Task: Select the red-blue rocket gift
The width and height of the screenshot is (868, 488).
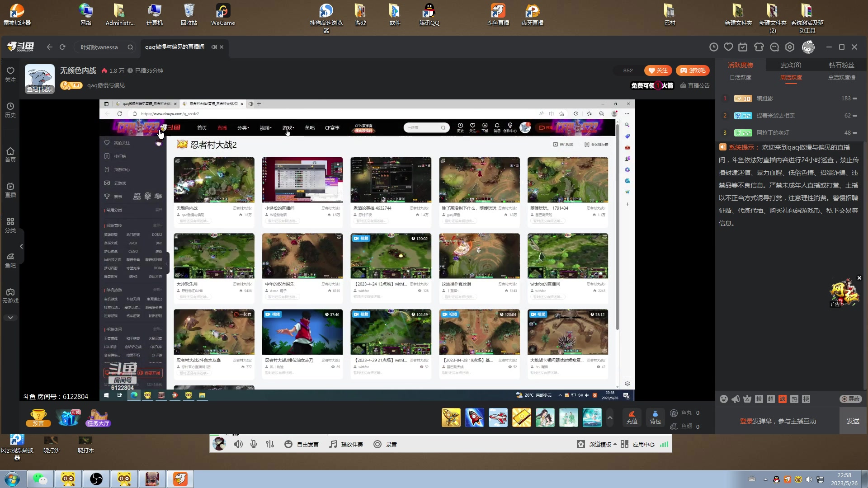Action: [475, 418]
